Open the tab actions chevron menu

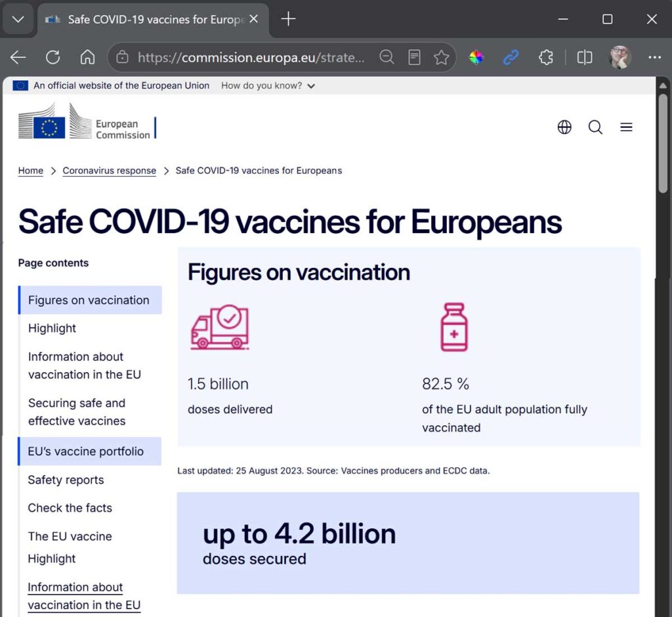[x=18, y=19]
